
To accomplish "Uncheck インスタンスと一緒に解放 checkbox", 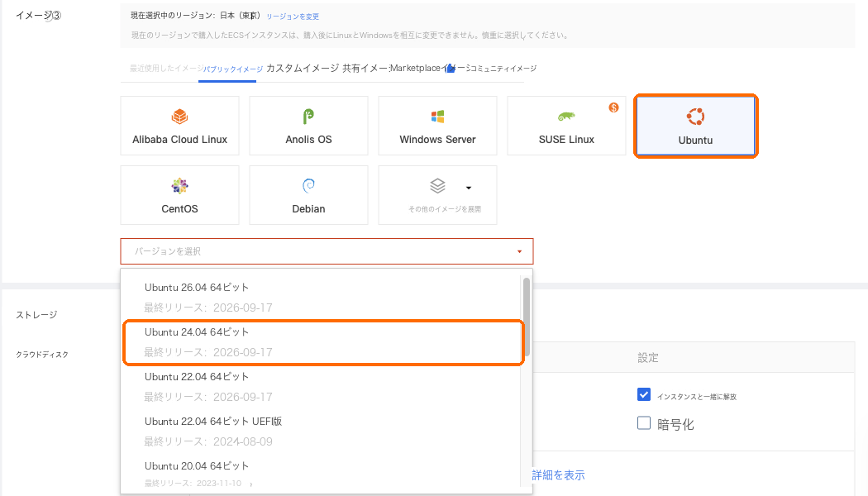I will click(x=644, y=394).
